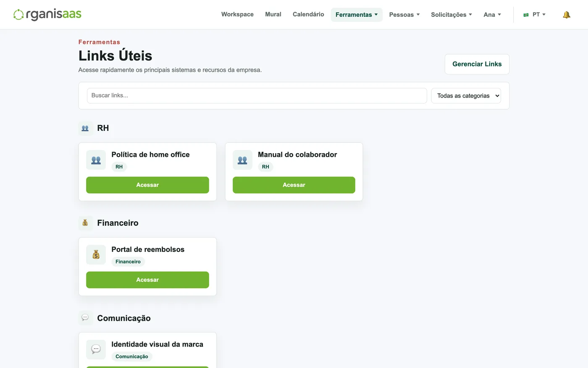This screenshot has width=588, height=368.
Task: Click the Portal de reembolsos card icon
Action: 96,255
